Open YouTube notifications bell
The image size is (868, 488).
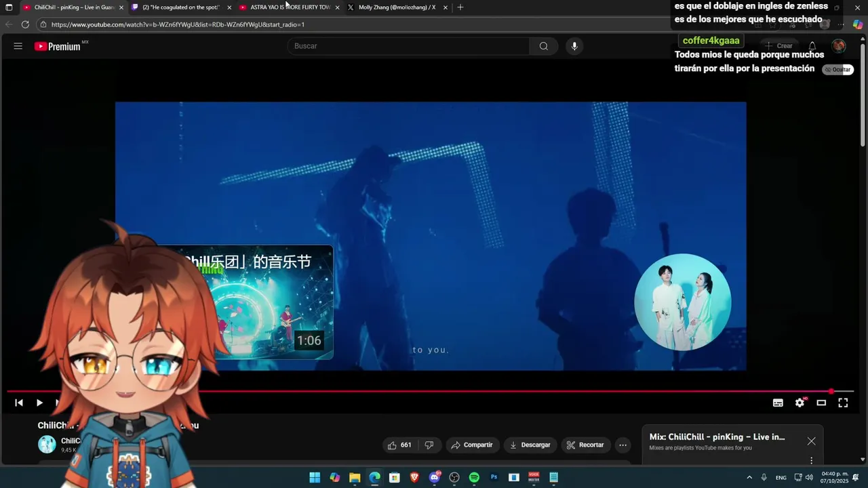[x=812, y=46]
